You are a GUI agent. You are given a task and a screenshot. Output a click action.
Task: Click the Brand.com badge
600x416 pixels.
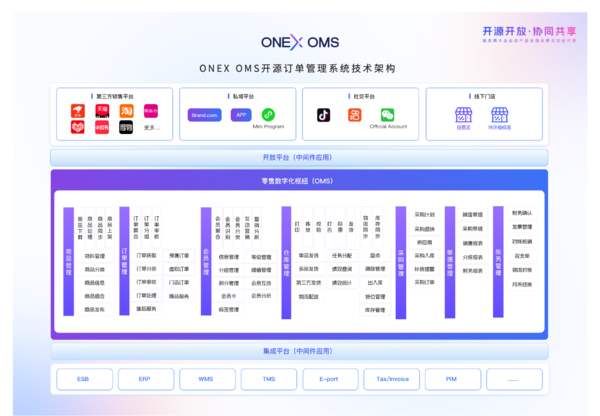(204, 115)
